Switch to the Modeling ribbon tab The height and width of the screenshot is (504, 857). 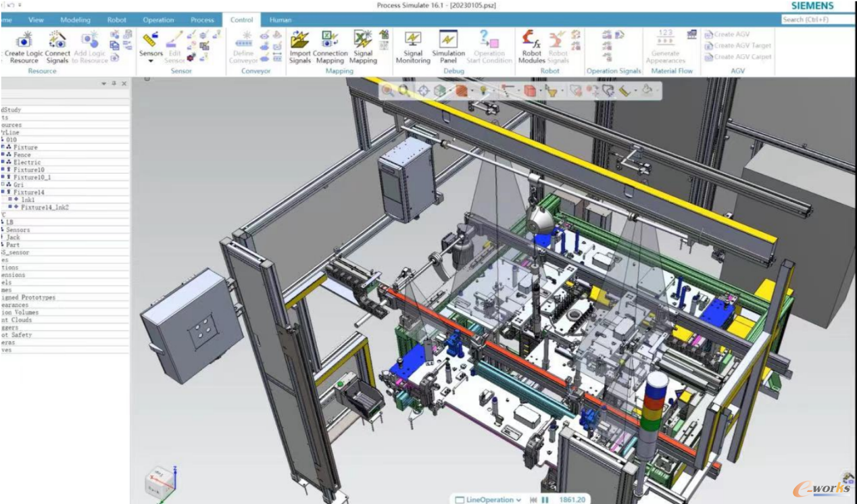(x=75, y=20)
